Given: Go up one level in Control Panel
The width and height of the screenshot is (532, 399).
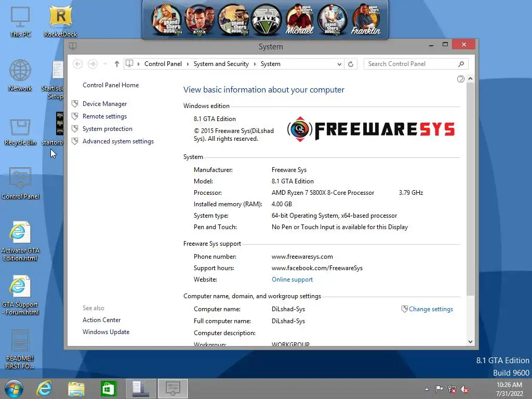Looking at the screenshot, I should coord(117,64).
